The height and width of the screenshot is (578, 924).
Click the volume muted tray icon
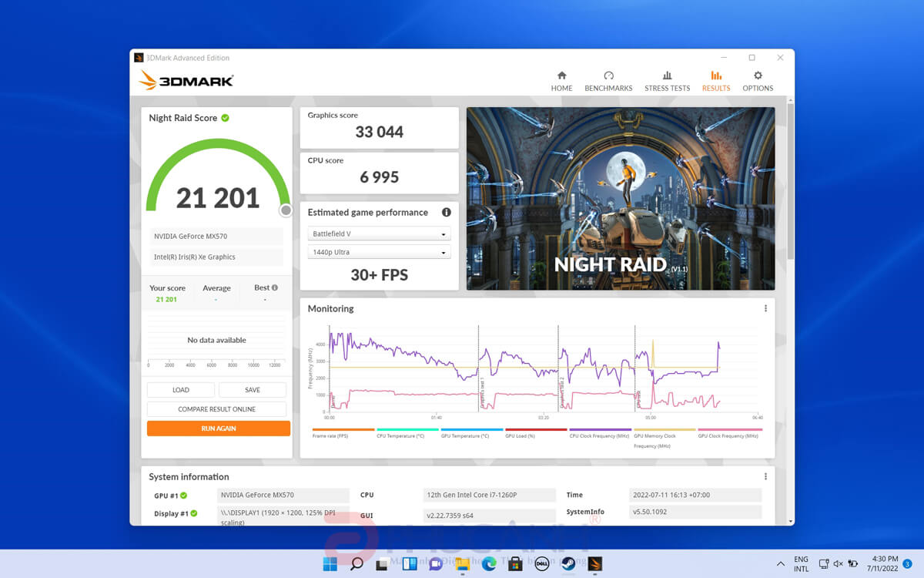[839, 564]
